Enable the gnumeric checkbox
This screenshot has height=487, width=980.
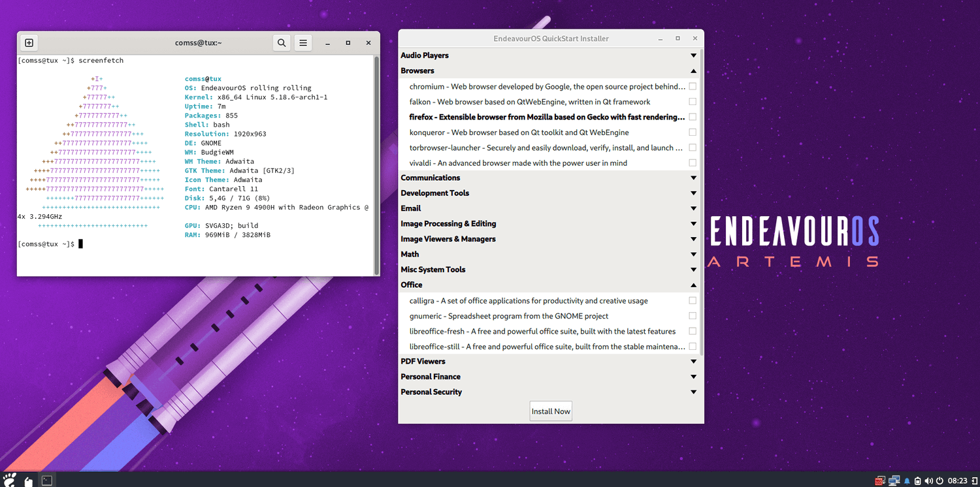tap(693, 316)
